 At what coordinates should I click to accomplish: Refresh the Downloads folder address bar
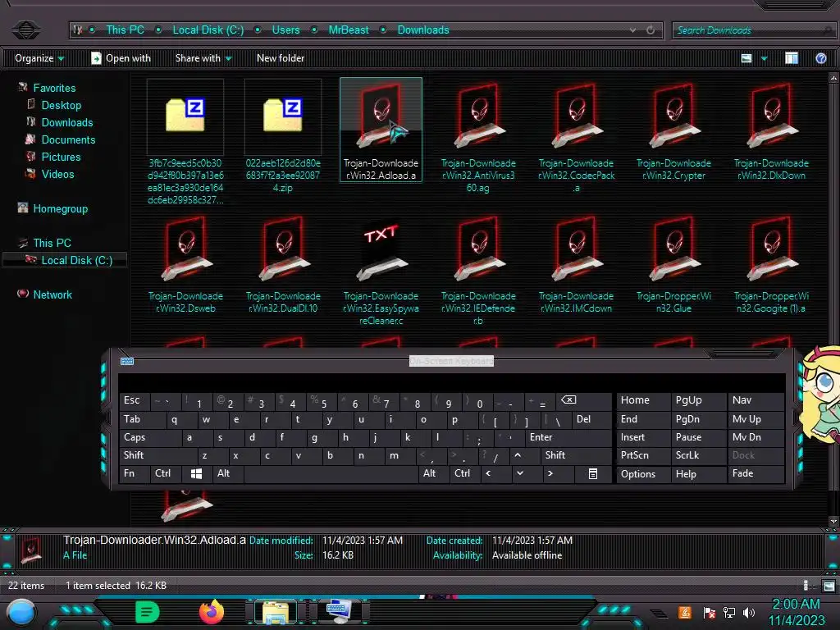pyautogui.click(x=651, y=30)
